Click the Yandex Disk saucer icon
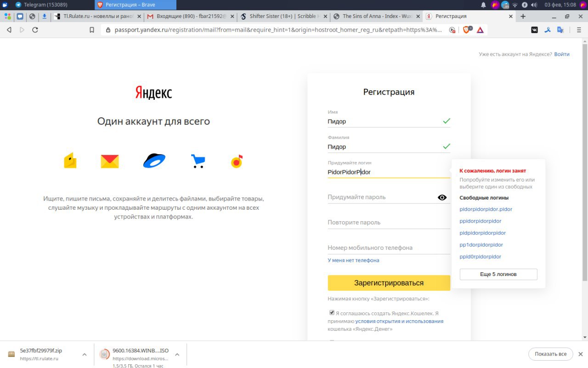This screenshot has height=368, width=588. [154, 161]
